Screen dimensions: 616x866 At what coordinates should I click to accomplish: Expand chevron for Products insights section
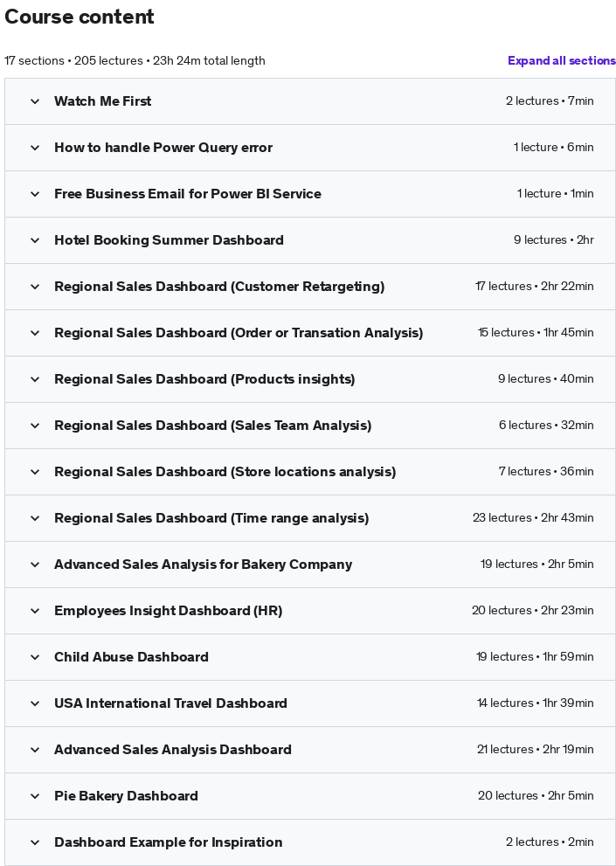point(35,380)
